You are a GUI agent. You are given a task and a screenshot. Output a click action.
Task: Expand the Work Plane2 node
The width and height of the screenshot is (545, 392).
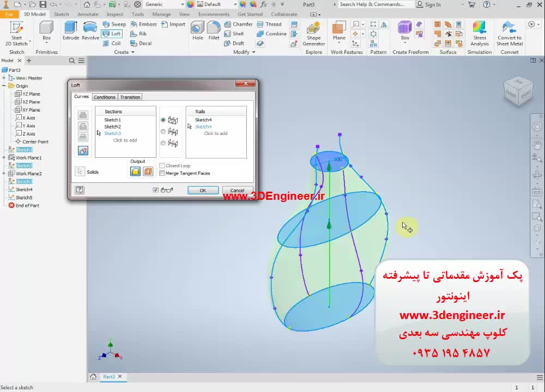4,174
